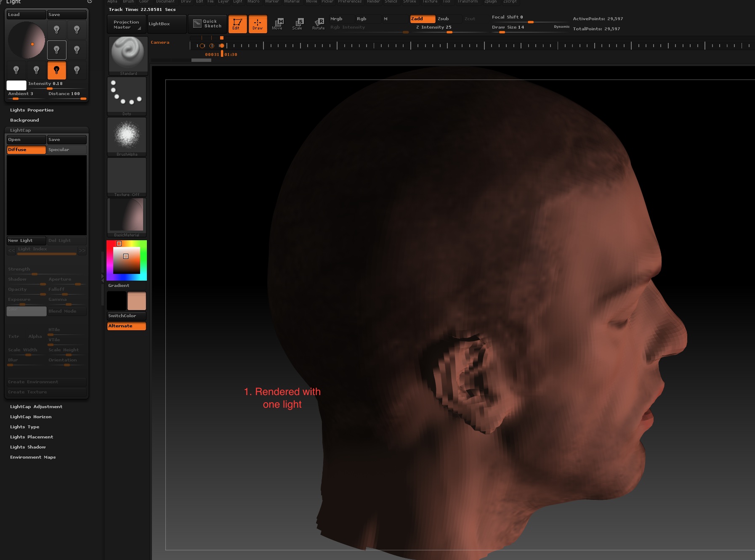The height and width of the screenshot is (560, 755).
Task: Collapse the LightCap section header
Action: 21,130
